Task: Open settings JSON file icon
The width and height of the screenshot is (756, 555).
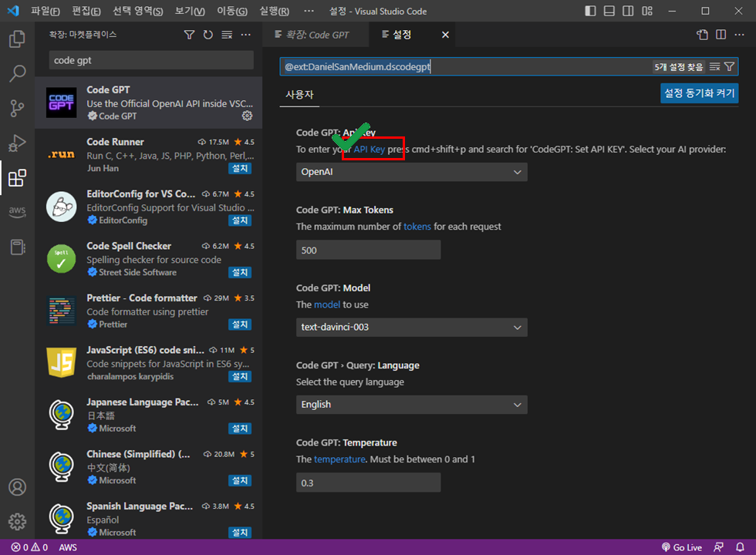Action: tap(703, 35)
